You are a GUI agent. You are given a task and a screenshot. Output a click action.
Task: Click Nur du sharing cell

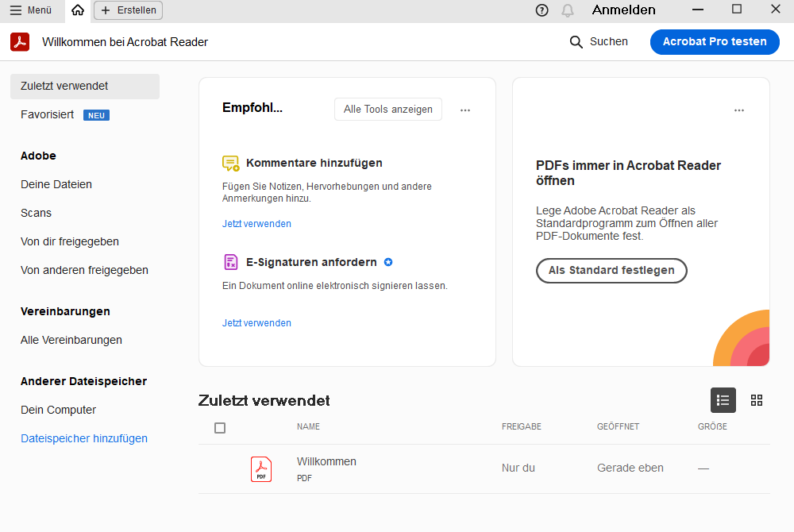[518, 468]
